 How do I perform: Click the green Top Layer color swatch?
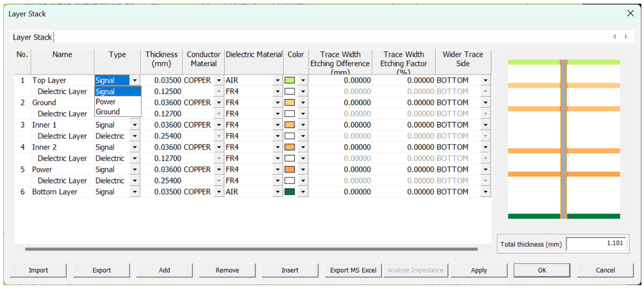(290, 80)
